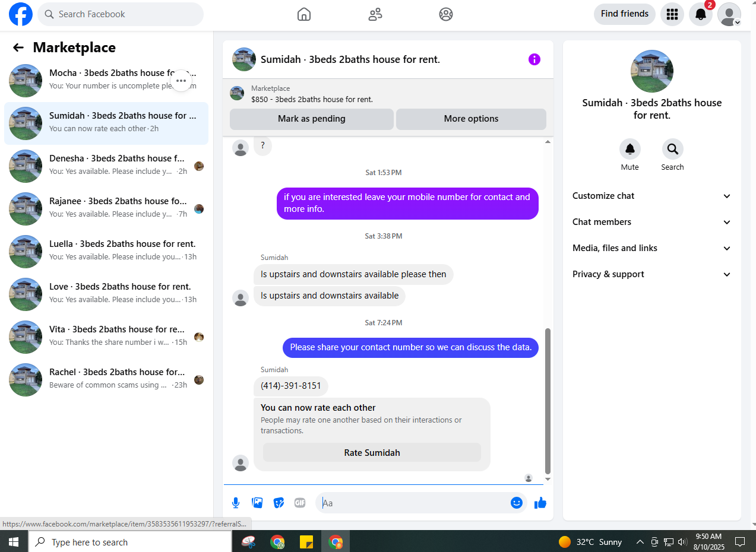Click the Rate Sumidah button
756x552 pixels.
pyautogui.click(x=372, y=452)
